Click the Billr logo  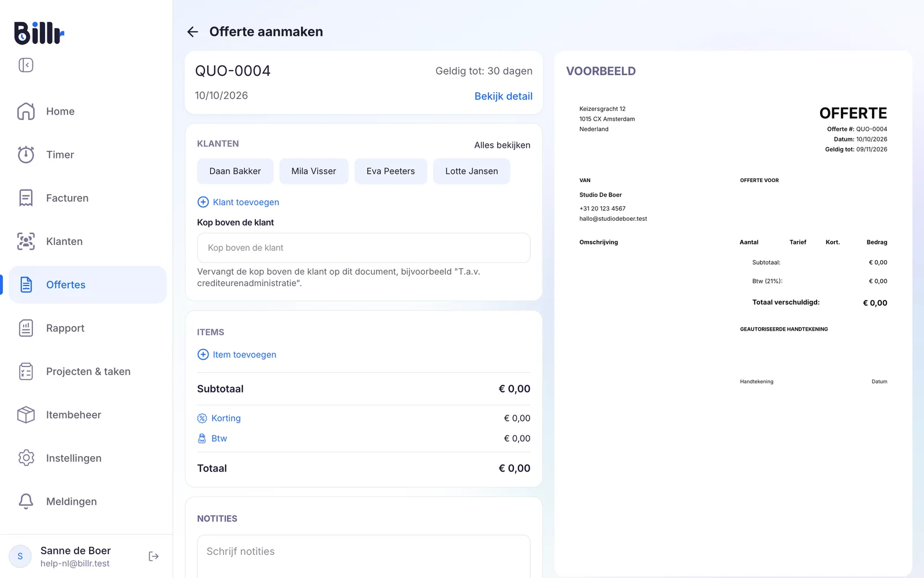pos(39,33)
